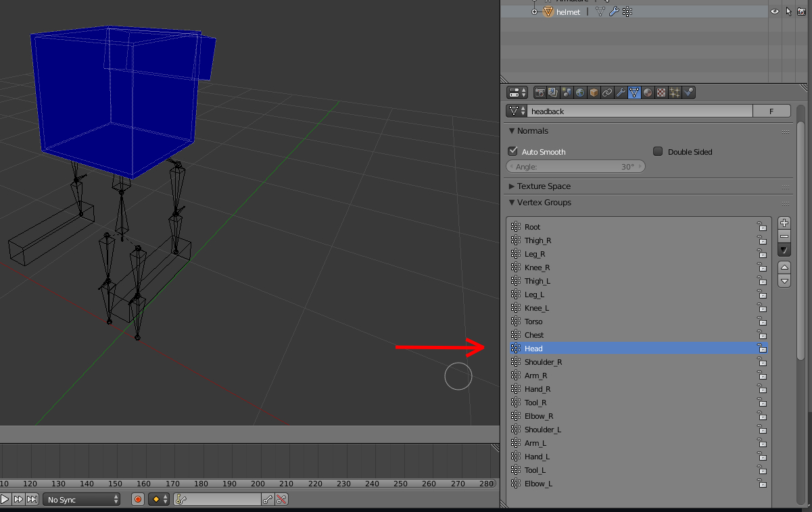Open the Texture properties tab (checkerboard)
The width and height of the screenshot is (812, 512).
pos(661,93)
